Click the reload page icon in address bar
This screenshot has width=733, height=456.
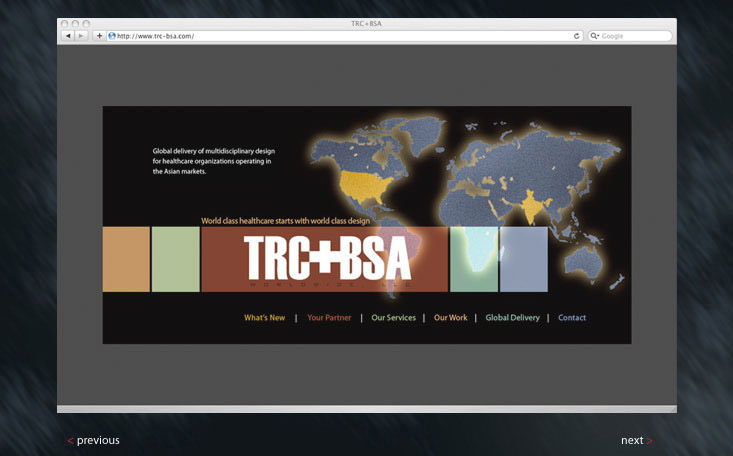(576, 36)
